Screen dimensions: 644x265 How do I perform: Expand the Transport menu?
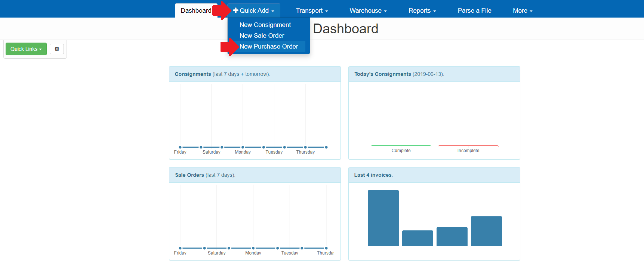pyautogui.click(x=312, y=10)
